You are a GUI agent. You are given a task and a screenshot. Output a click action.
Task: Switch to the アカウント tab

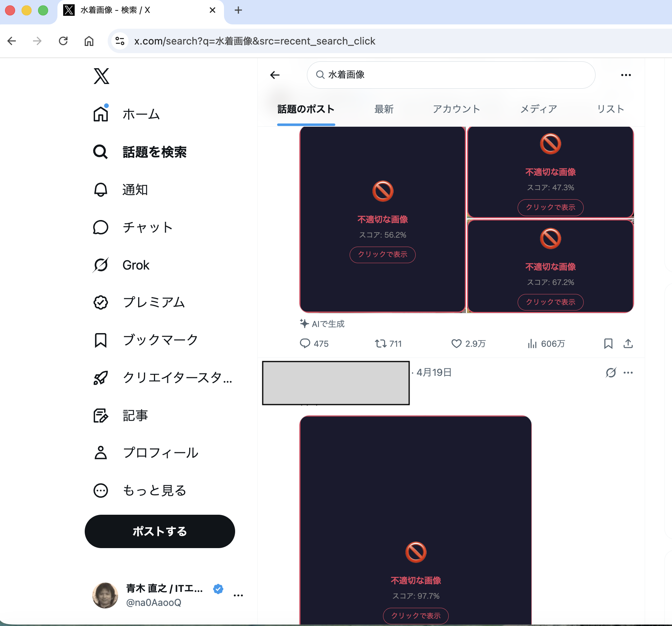(x=456, y=109)
